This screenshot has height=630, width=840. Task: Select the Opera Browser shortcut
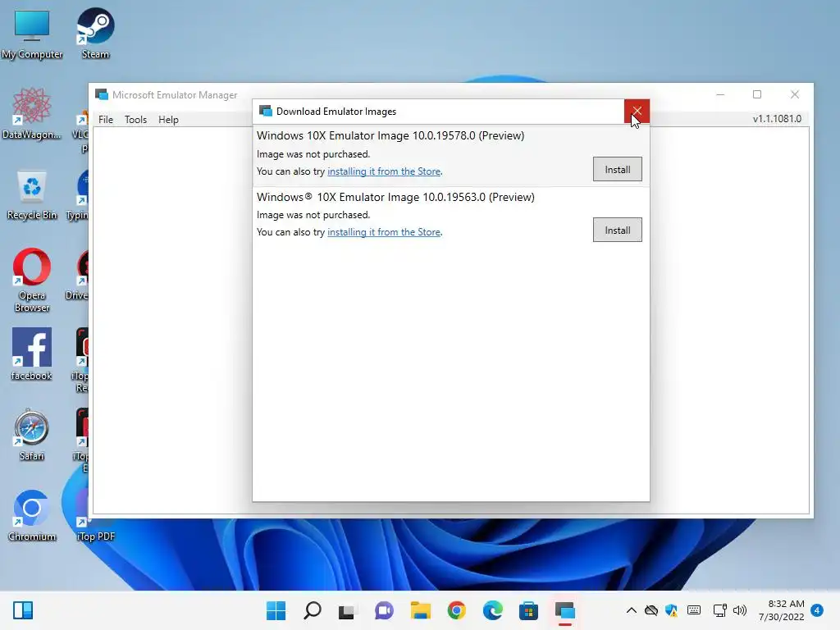32,281
